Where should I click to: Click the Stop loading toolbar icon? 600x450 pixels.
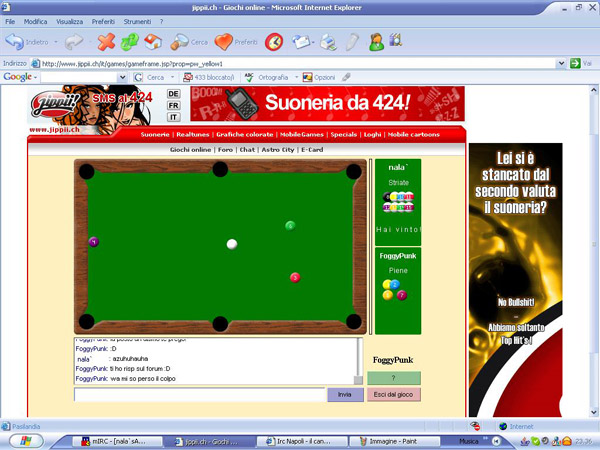coord(106,42)
